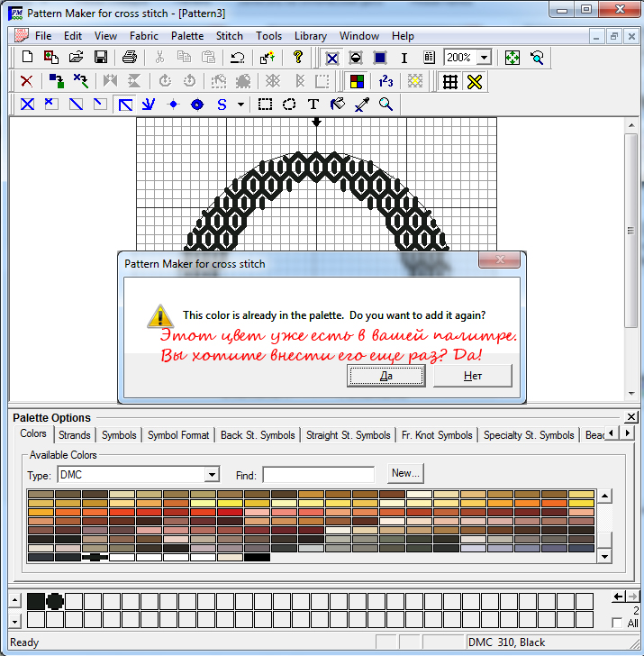The image size is (644, 656).
Task: Select the specialty stitch S tool
Action: pyautogui.click(x=222, y=105)
